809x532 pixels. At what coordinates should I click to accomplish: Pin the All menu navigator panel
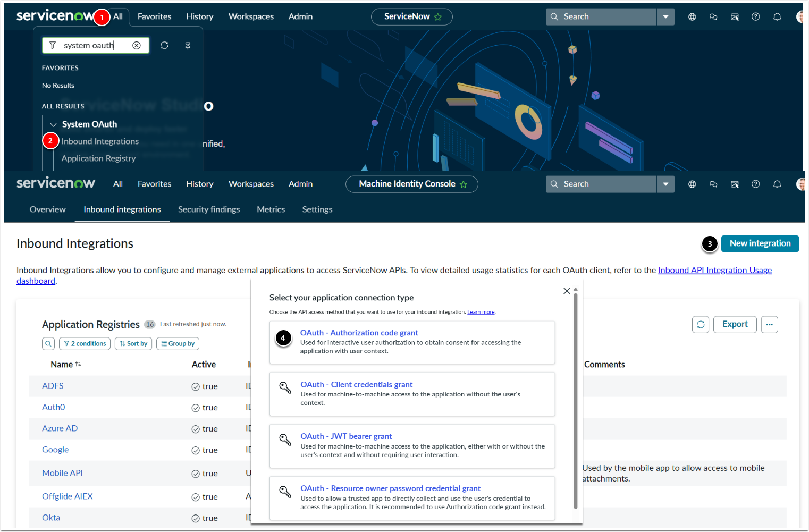click(x=188, y=46)
